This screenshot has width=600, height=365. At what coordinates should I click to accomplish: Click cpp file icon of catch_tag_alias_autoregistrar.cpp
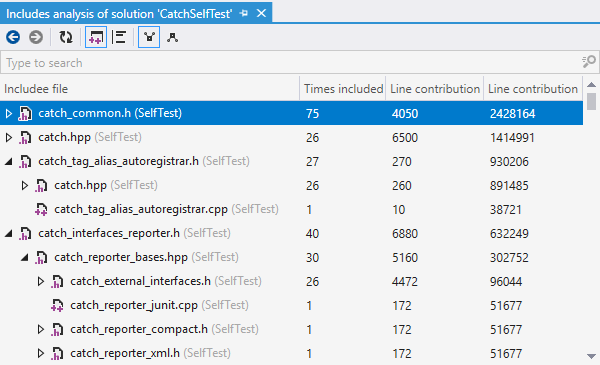41,210
